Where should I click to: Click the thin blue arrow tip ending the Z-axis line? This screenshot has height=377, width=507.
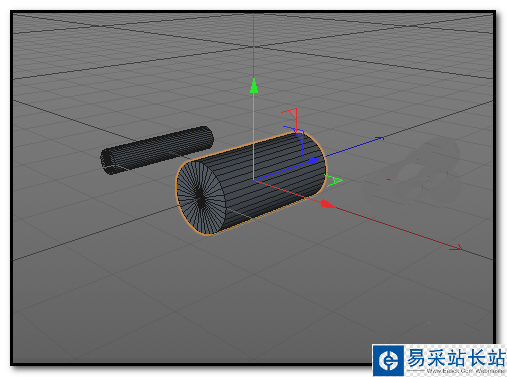click(x=379, y=138)
